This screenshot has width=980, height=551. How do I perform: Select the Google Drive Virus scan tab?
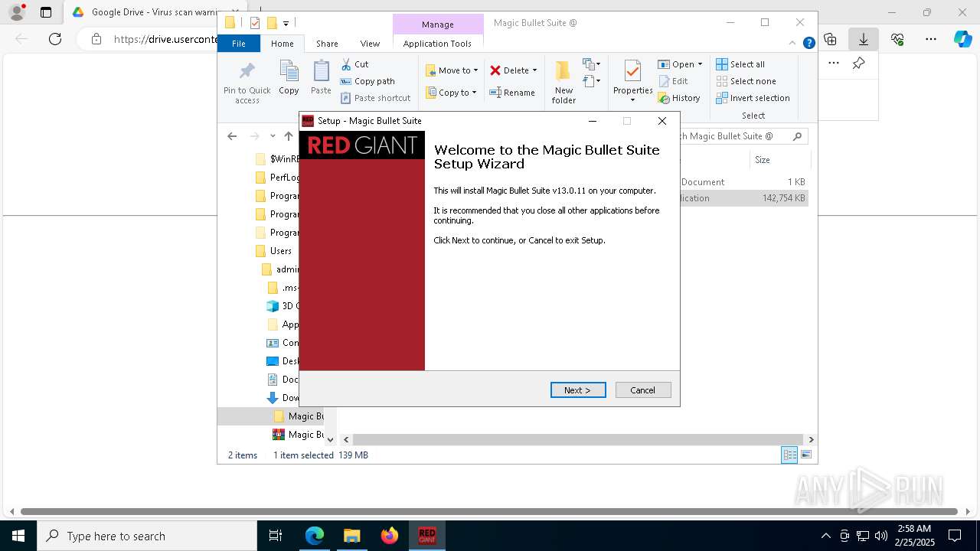point(145,12)
